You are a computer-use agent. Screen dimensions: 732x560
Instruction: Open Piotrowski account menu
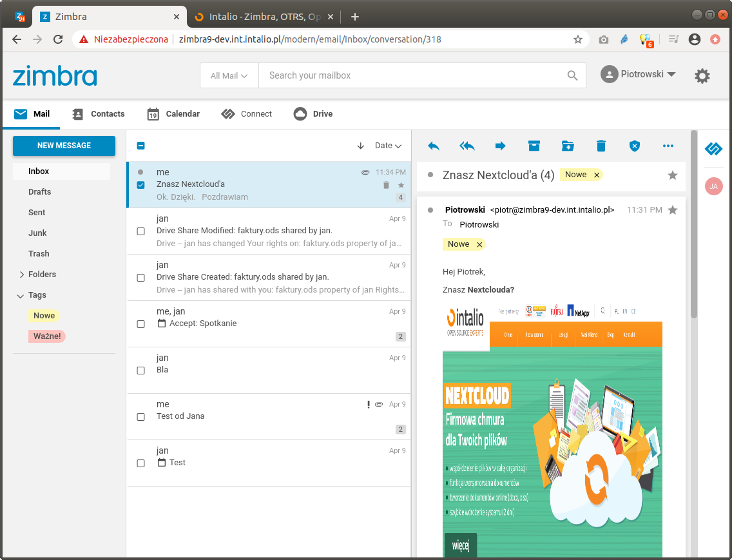(x=638, y=74)
